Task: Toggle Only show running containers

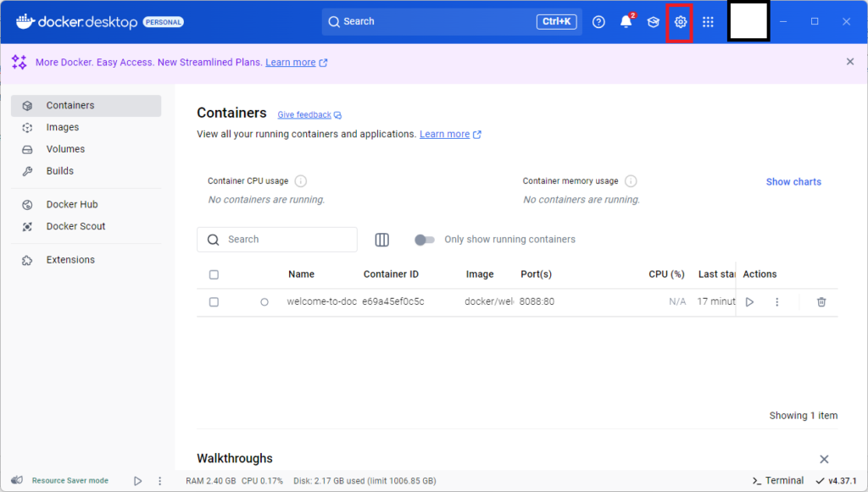Action: (x=425, y=240)
